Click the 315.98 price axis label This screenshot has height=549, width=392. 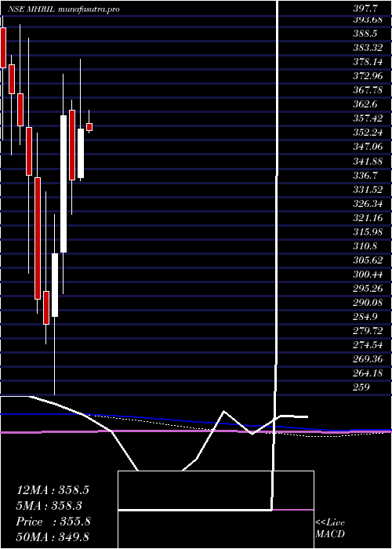pos(368,231)
